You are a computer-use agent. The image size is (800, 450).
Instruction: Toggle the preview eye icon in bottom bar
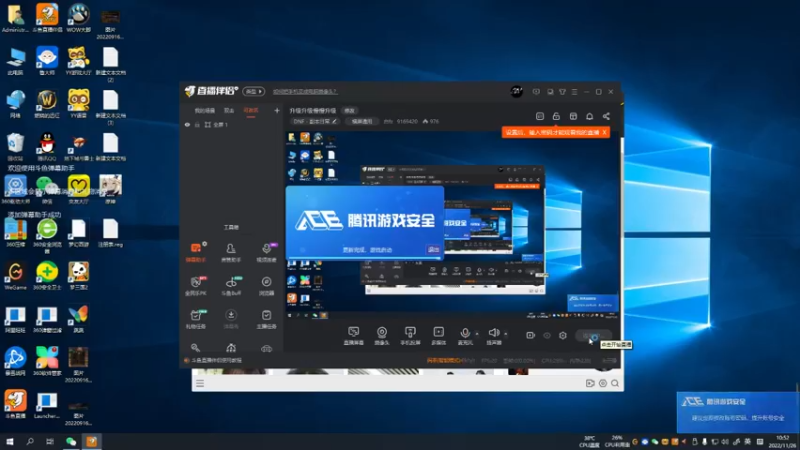(547, 335)
